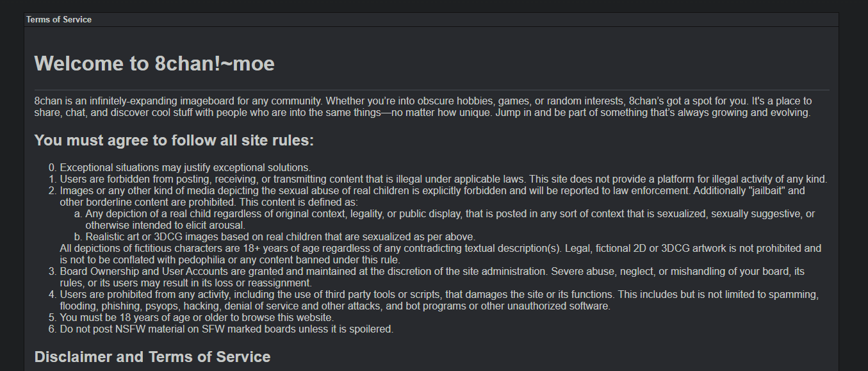This screenshot has width=868, height=371.
Task: Click sub-rule a about real child depictions
Action: tap(450, 219)
